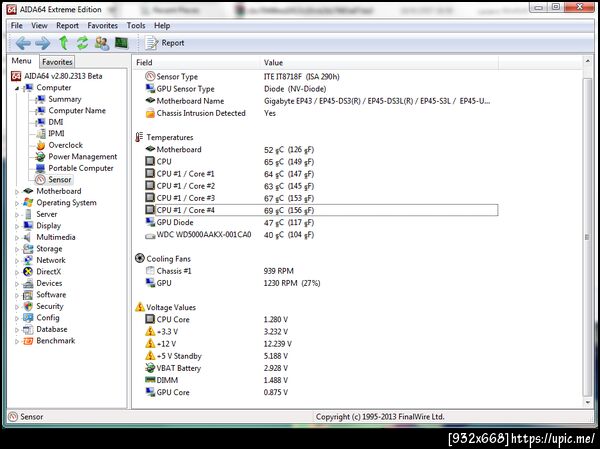Click the green monitor icon in the toolbar
Screen dimensions: 600x449
[121, 43]
